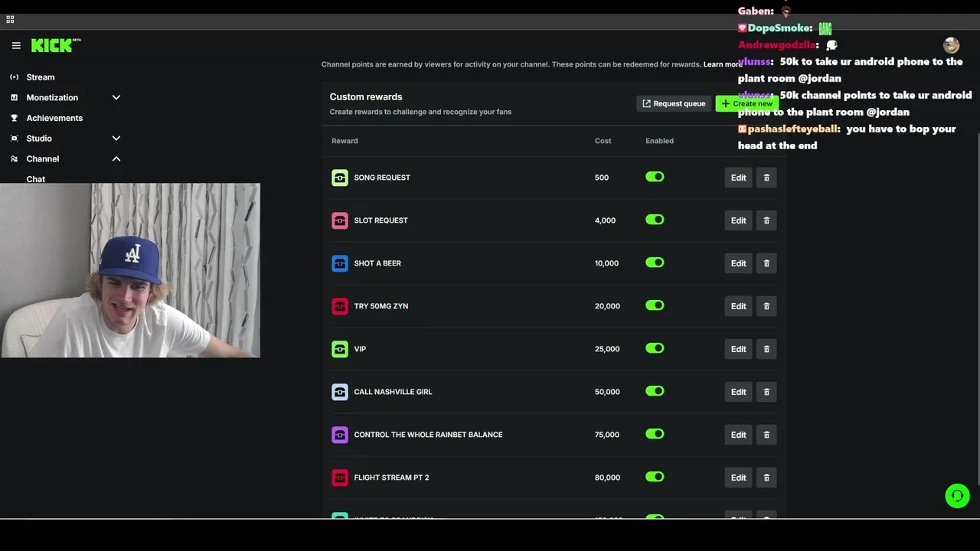Edit the SLOT REQUEST reward
Screen dimensions: 980x551
pos(738,220)
